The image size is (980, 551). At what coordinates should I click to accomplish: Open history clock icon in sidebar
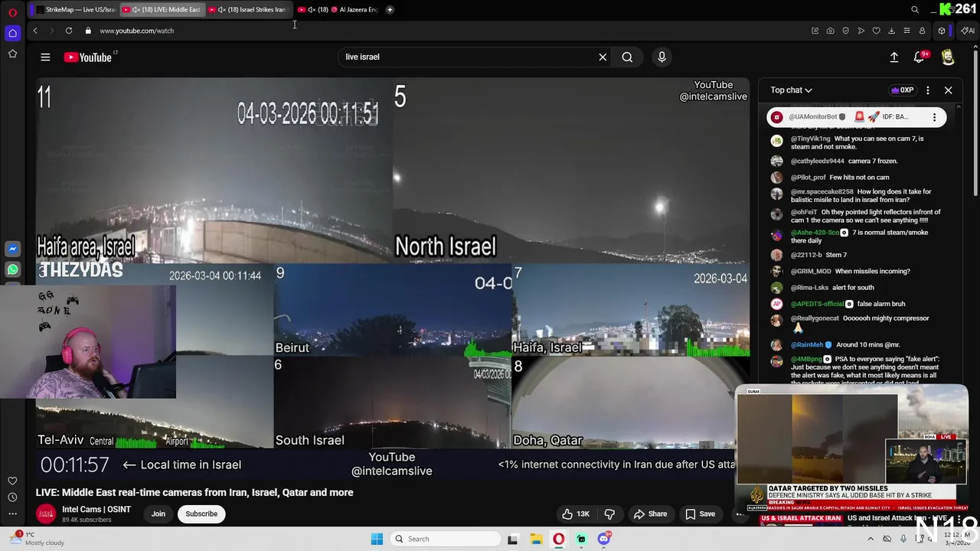(12, 497)
